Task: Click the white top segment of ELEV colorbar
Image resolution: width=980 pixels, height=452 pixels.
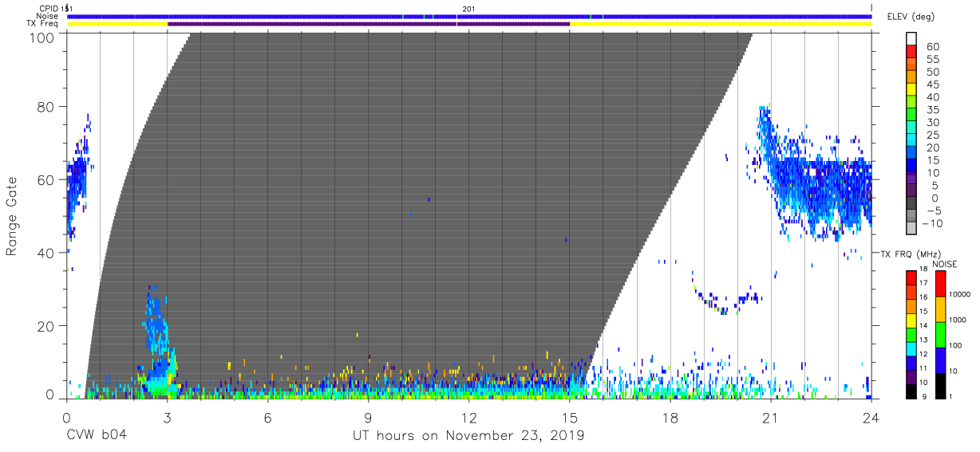Action: click(x=911, y=40)
